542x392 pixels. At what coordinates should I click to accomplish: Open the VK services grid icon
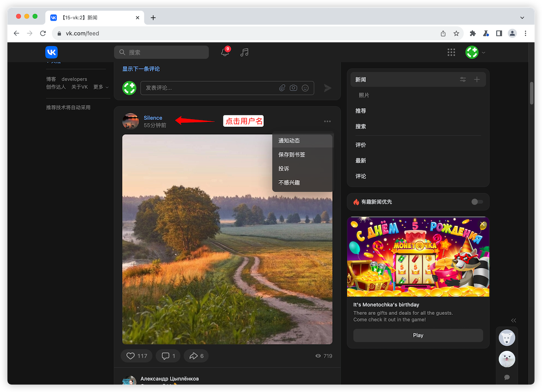click(x=451, y=52)
